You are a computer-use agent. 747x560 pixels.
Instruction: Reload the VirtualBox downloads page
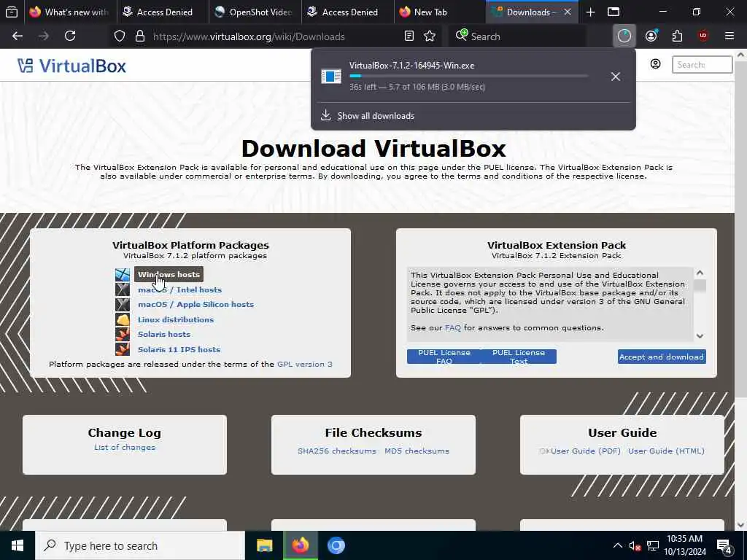tap(70, 36)
